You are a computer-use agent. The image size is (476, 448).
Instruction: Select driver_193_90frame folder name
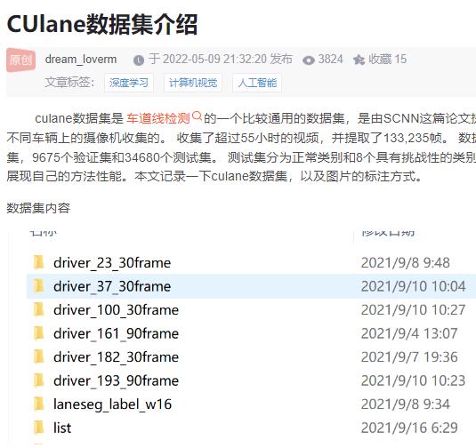[116, 381]
